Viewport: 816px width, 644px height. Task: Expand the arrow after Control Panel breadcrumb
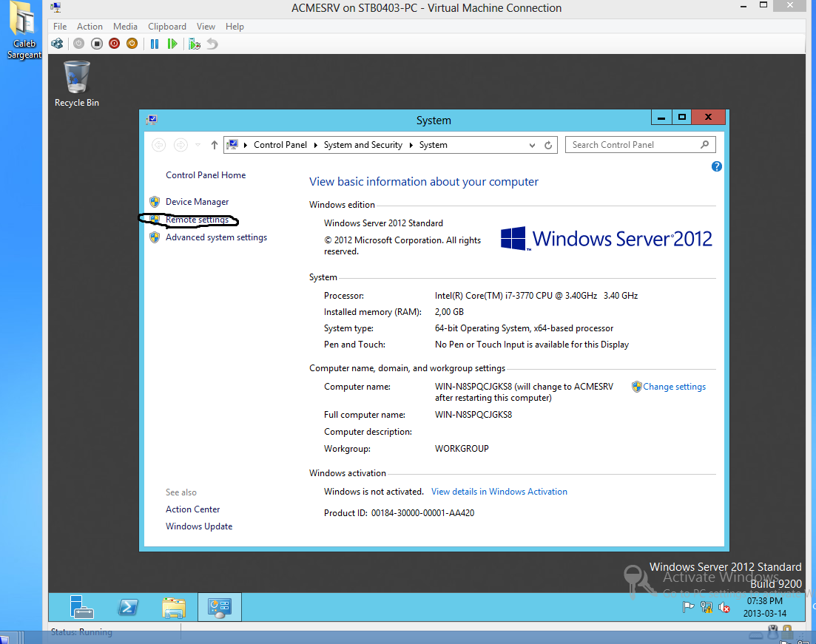pos(315,145)
